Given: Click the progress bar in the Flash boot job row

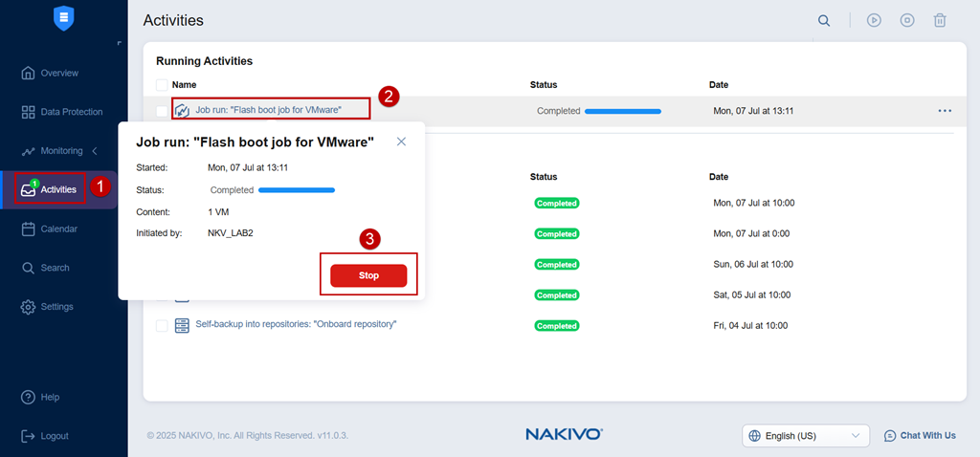Looking at the screenshot, I should (622, 111).
